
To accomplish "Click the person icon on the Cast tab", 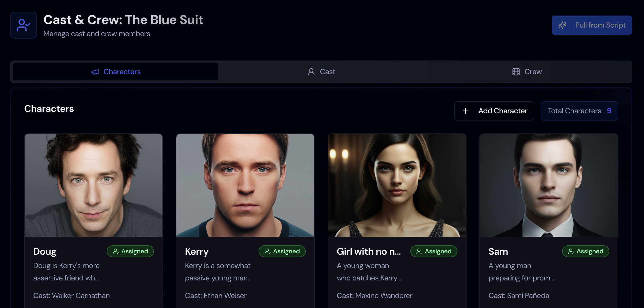I will point(311,72).
